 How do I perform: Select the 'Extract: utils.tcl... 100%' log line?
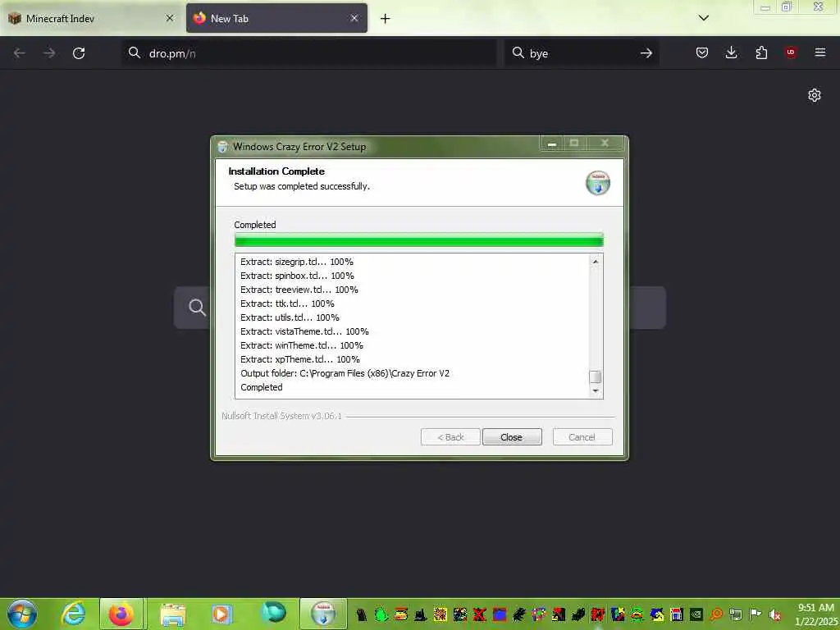pyautogui.click(x=290, y=317)
